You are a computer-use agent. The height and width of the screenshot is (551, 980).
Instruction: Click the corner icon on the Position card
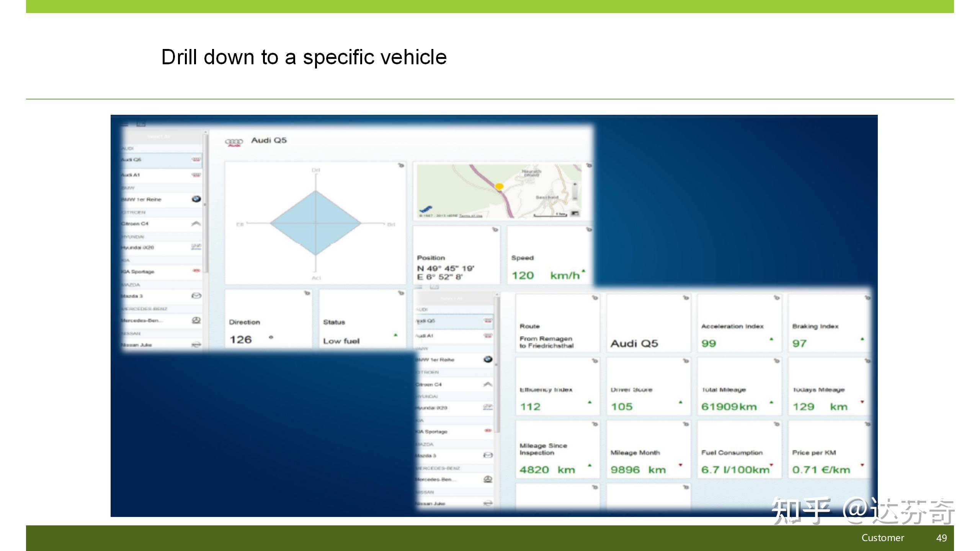point(495,229)
